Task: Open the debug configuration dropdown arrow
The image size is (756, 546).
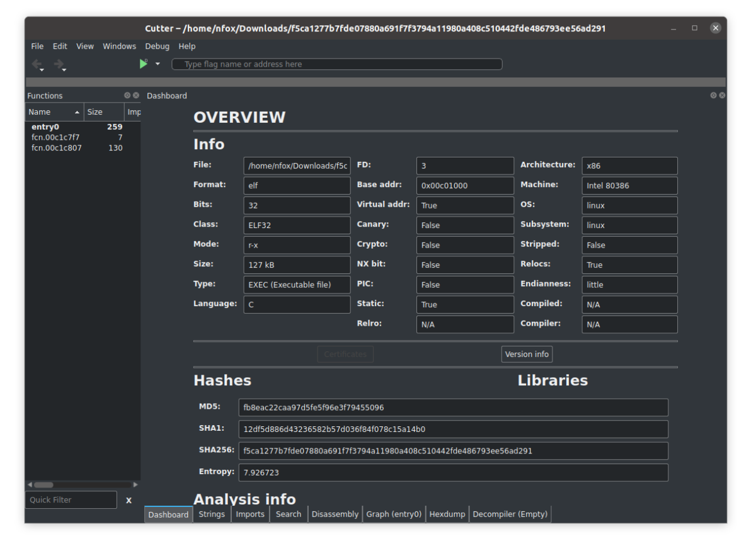Action: point(157,64)
